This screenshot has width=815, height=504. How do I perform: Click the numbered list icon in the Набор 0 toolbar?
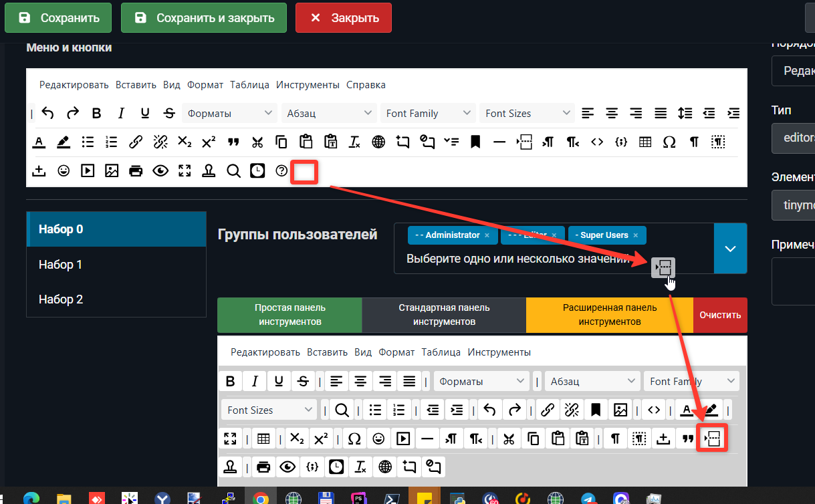400,410
